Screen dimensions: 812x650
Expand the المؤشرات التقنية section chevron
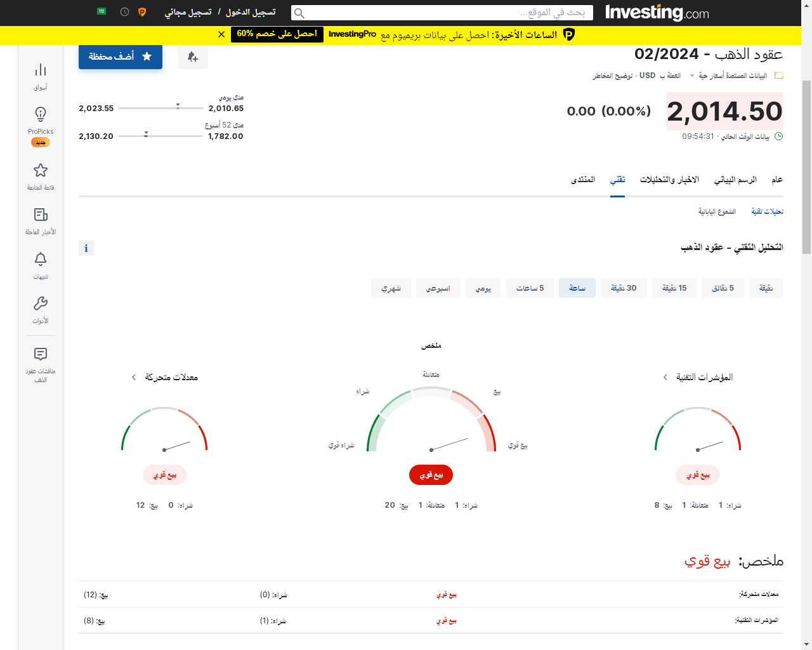tap(665, 378)
